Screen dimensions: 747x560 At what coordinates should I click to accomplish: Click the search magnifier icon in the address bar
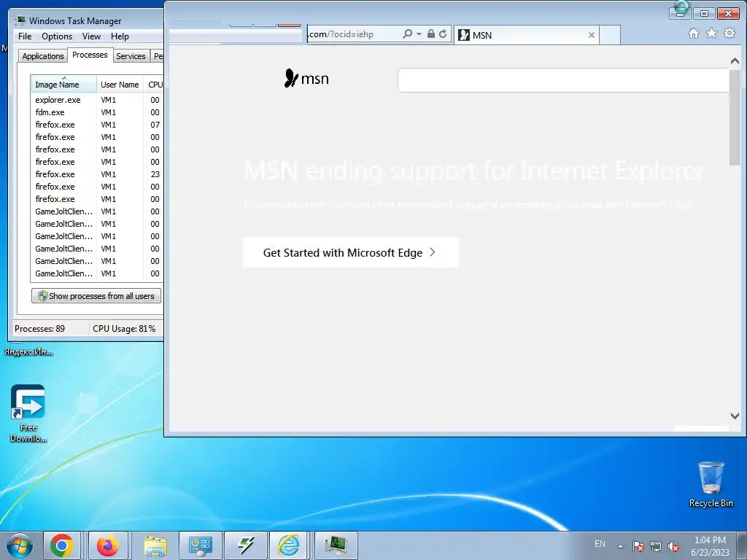coord(407,34)
